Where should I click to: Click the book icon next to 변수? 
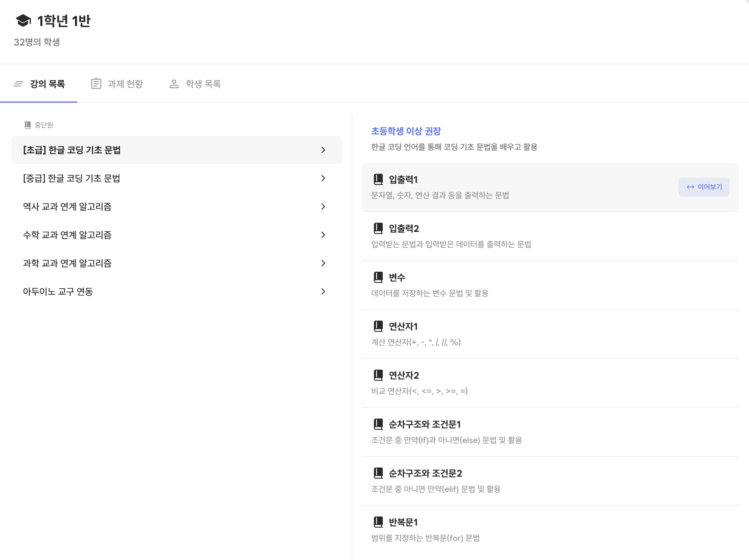pyautogui.click(x=378, y=277)
